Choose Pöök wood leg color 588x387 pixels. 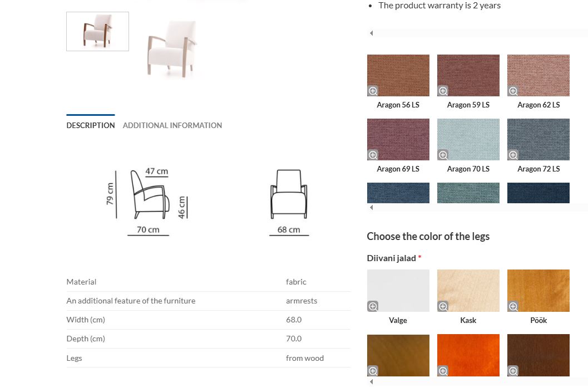tap(538, 290)
